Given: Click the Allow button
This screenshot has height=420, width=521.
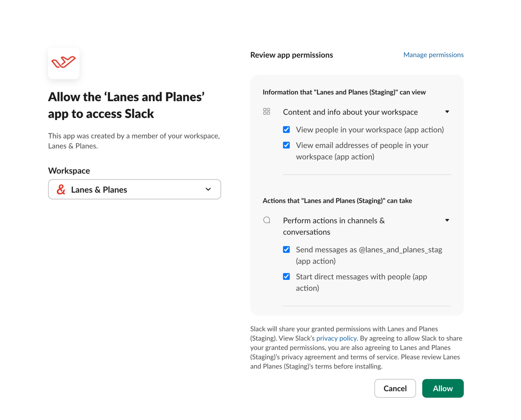Looking at the screenshot, I should (x=443, y=388).
